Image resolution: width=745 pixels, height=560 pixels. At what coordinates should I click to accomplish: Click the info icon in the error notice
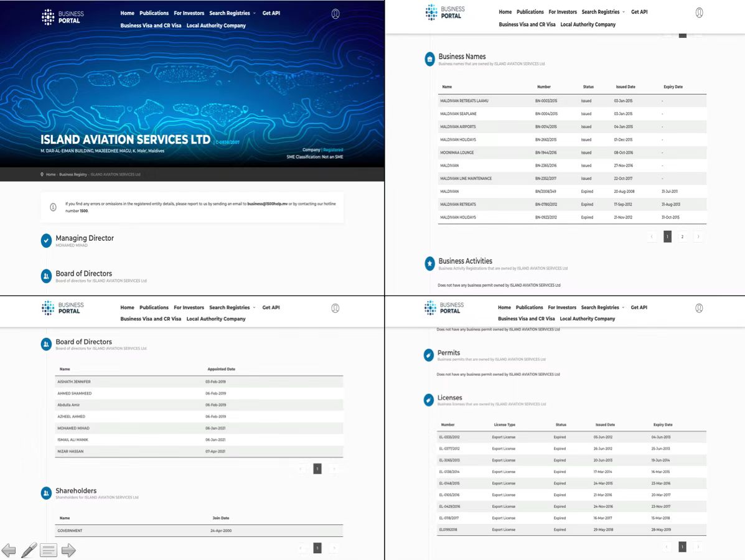[x=54, y=207]
